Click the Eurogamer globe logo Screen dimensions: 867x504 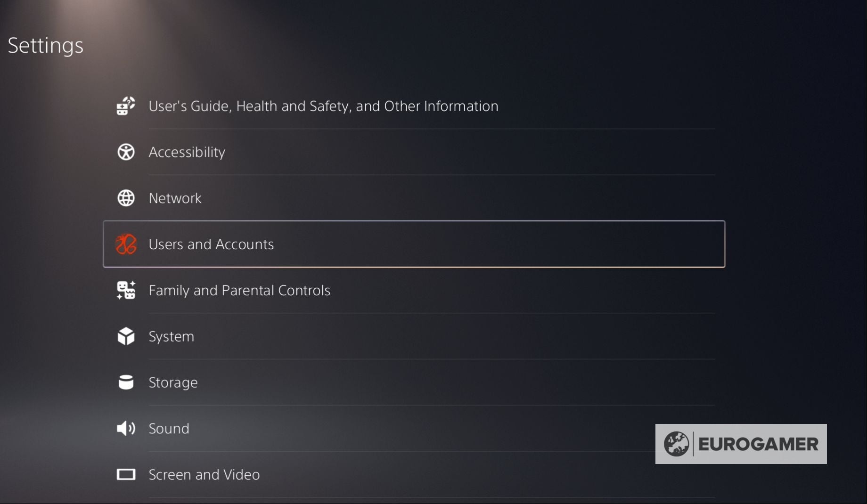[x=677, y=444]
